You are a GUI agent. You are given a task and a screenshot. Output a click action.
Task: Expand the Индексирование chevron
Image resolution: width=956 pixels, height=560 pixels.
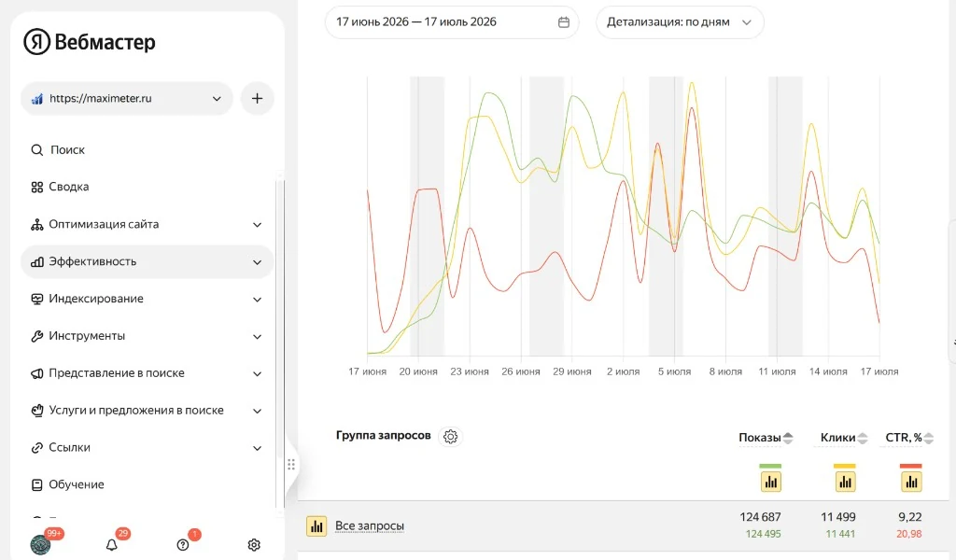258,300
